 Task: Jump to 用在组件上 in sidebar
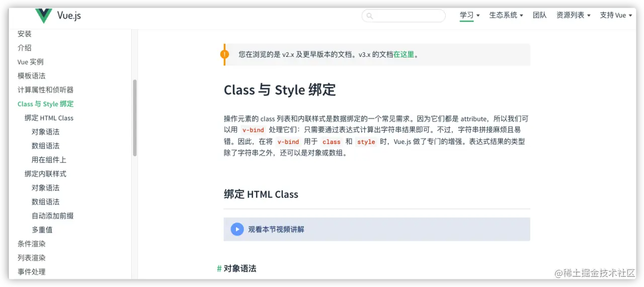[x=49, y=160]
